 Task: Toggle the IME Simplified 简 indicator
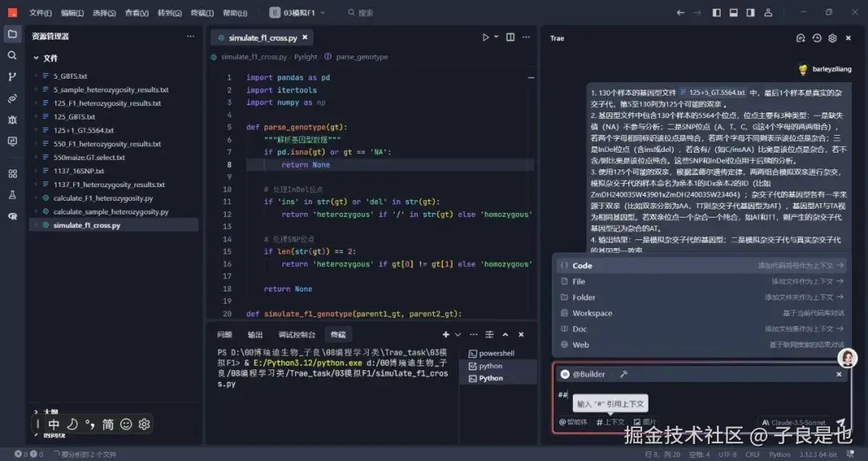(x=108, y=424)
